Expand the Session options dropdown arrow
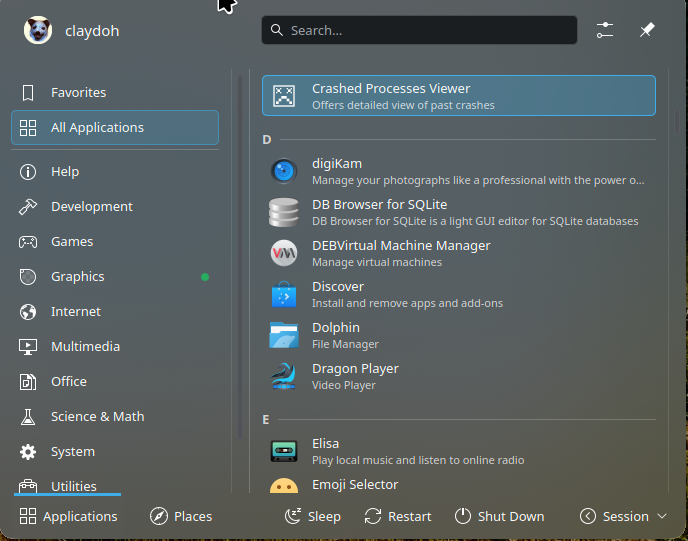Image resolution: width=688 pixels, height=541 pixels. 662,516
